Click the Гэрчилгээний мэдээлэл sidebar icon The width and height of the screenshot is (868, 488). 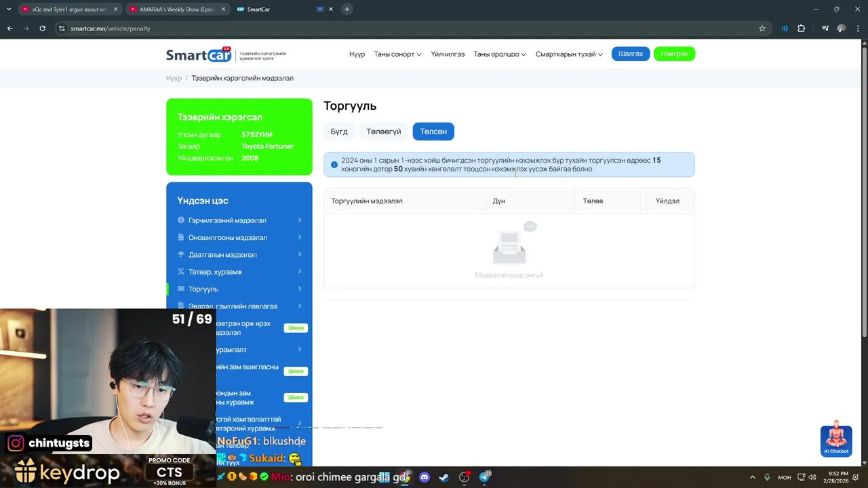tap(181, 220)
